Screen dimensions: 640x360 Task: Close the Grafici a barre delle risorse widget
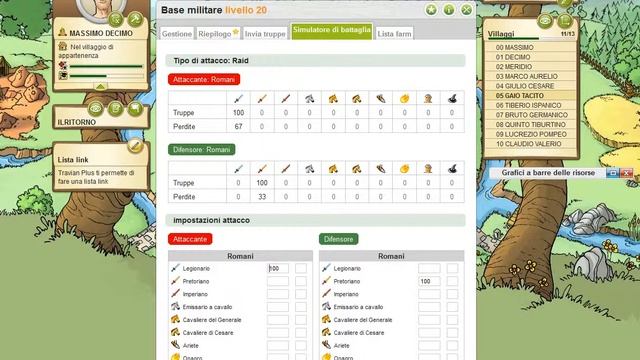pos(627,173)
